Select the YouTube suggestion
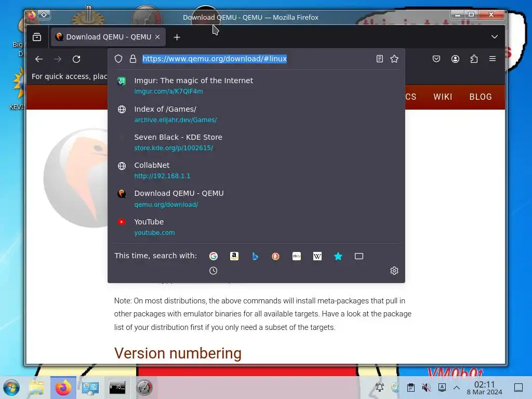 coord(256,227)
